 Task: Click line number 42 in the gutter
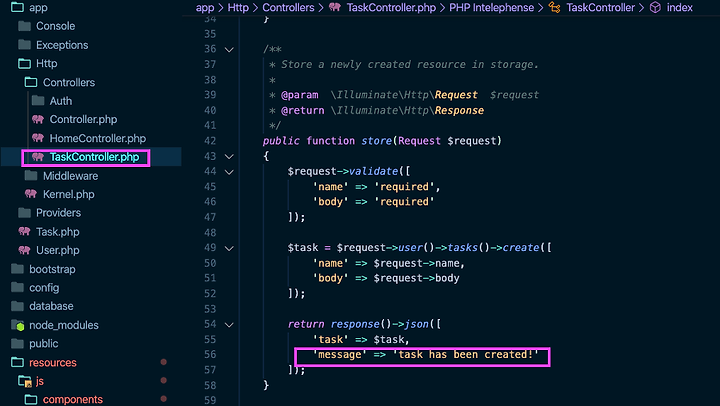(210, 141)
